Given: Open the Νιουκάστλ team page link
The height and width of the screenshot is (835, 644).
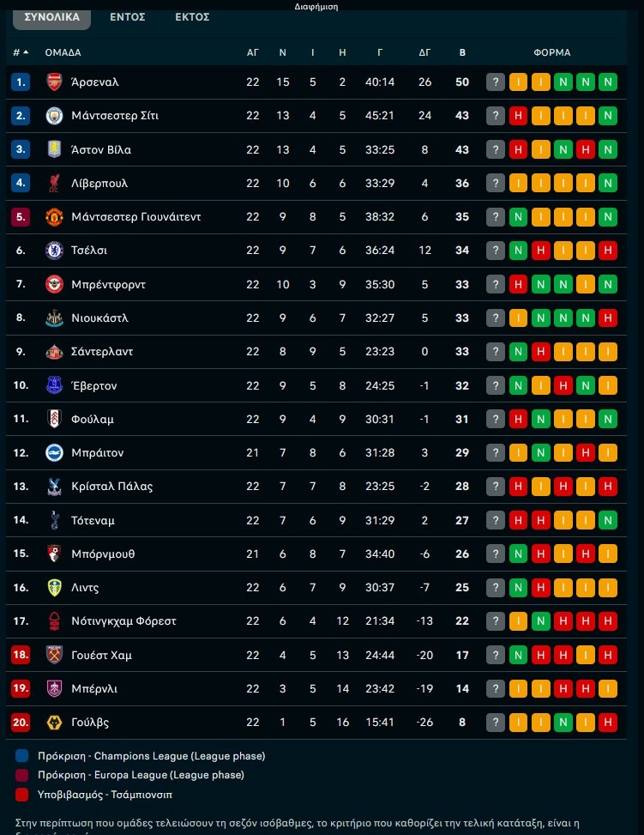Looking at the screenshot, I should click(x=99, y=318).
